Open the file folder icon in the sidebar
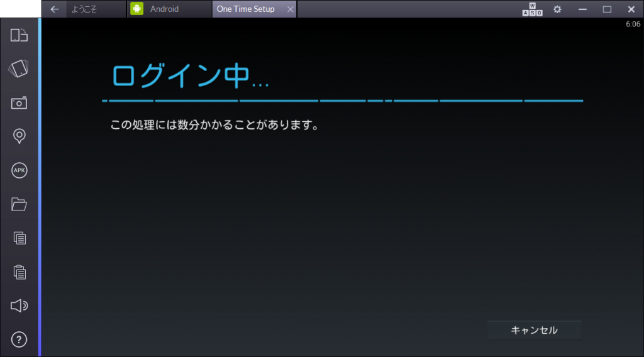 click(x=19, y=204)
